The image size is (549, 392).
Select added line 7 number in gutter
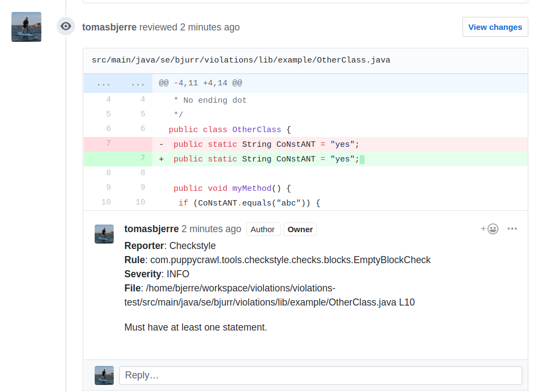[x=143, y=158]
